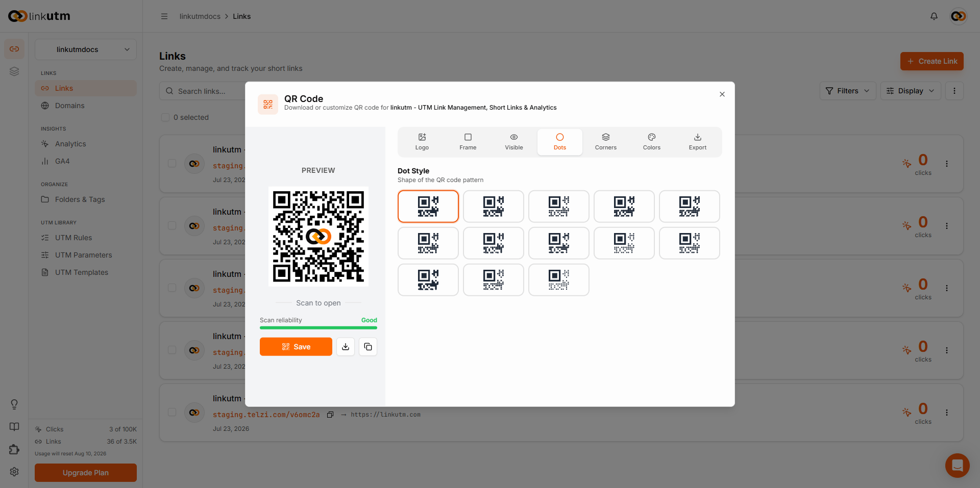980x488 pixels.
Task: Open the layers icon in the left rail
Action: click(14, 71)
